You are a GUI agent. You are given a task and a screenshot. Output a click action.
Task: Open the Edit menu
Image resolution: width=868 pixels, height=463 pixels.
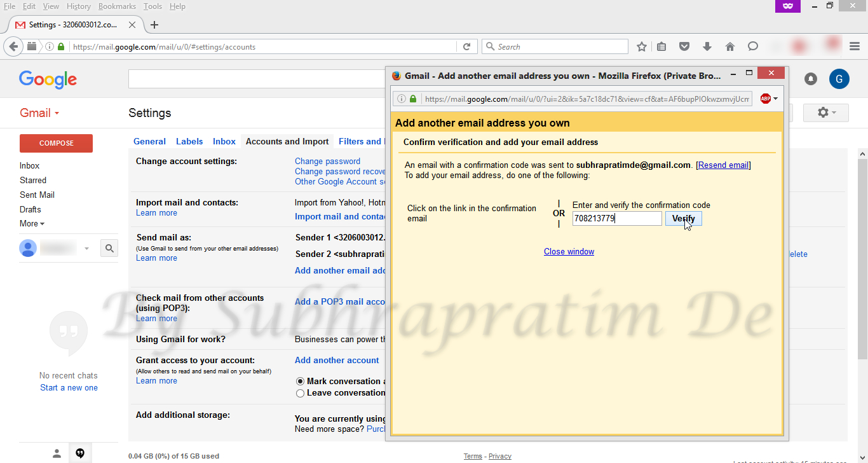point(29,6)
